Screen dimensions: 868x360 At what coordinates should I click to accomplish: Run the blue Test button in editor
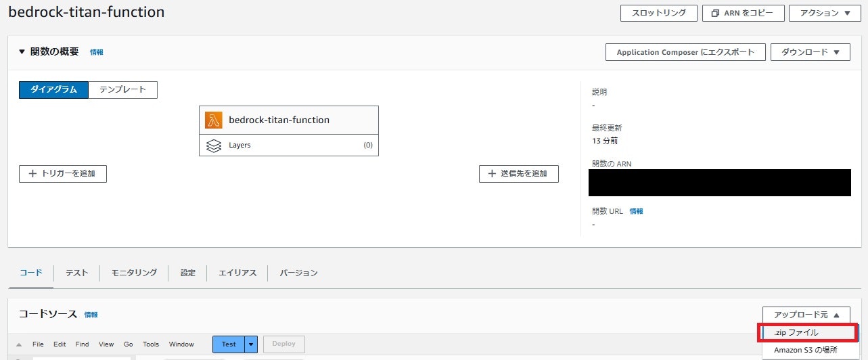[x=229, y=344]
